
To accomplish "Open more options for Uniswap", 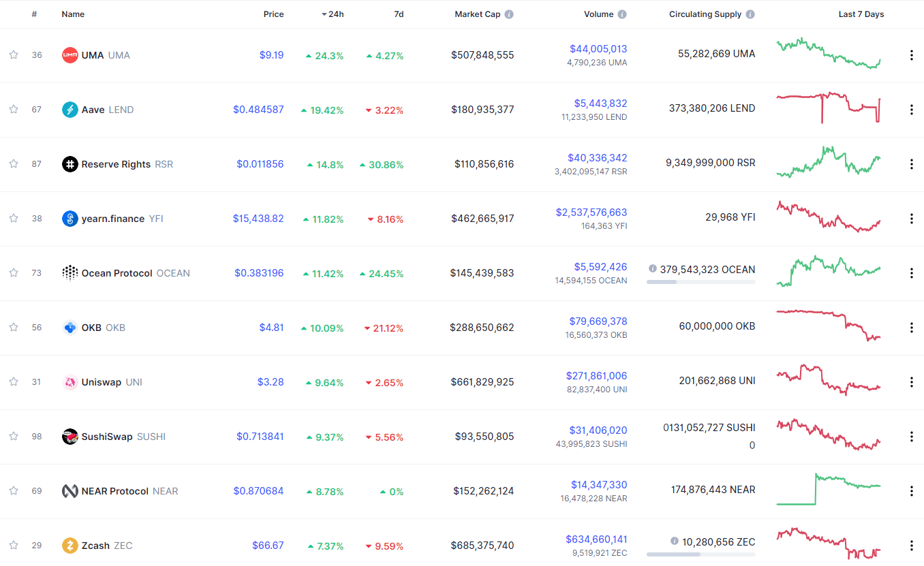I will (911, 382).
